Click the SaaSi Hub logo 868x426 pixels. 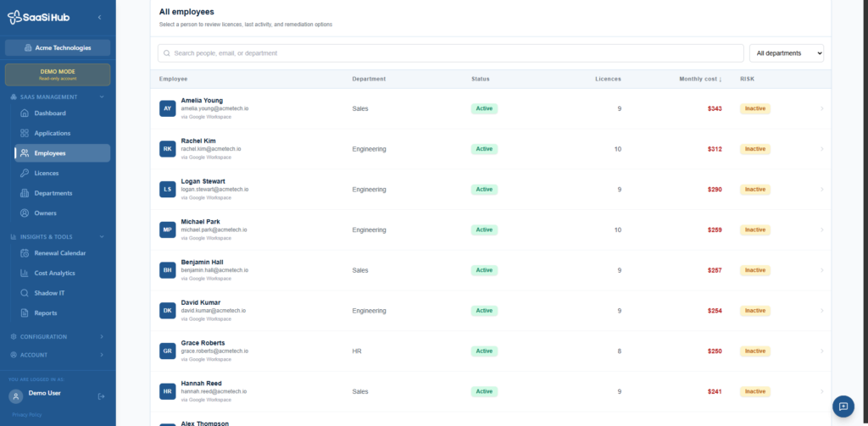click(39, 17)
